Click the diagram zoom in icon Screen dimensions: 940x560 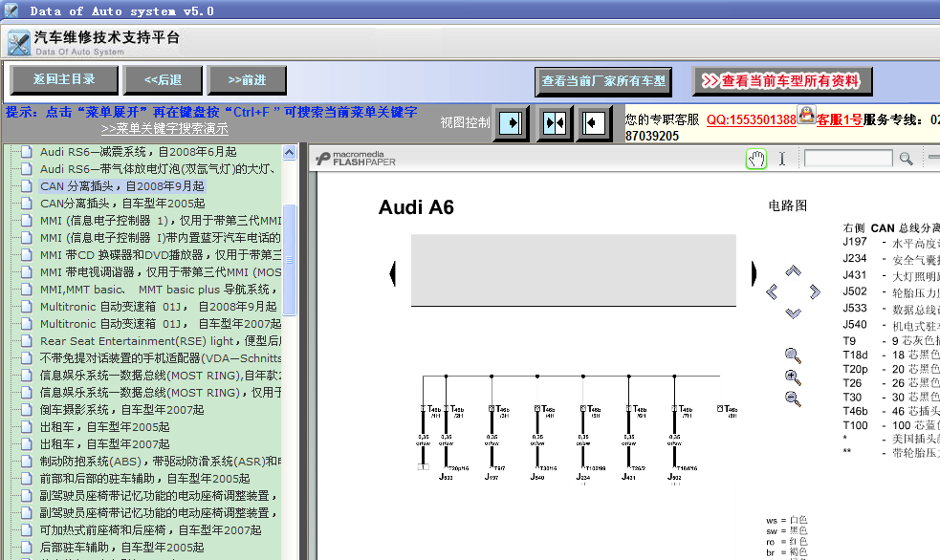pyautogui.click(x=793, y=377)
